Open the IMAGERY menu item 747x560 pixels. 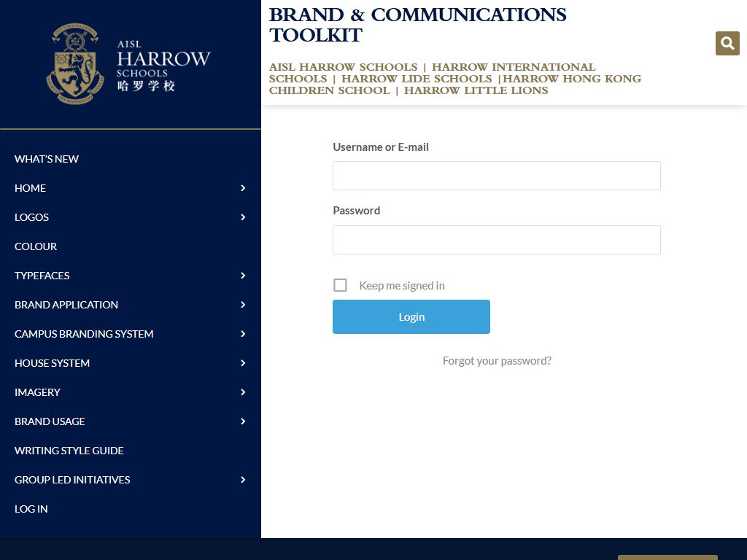[37, 392]
